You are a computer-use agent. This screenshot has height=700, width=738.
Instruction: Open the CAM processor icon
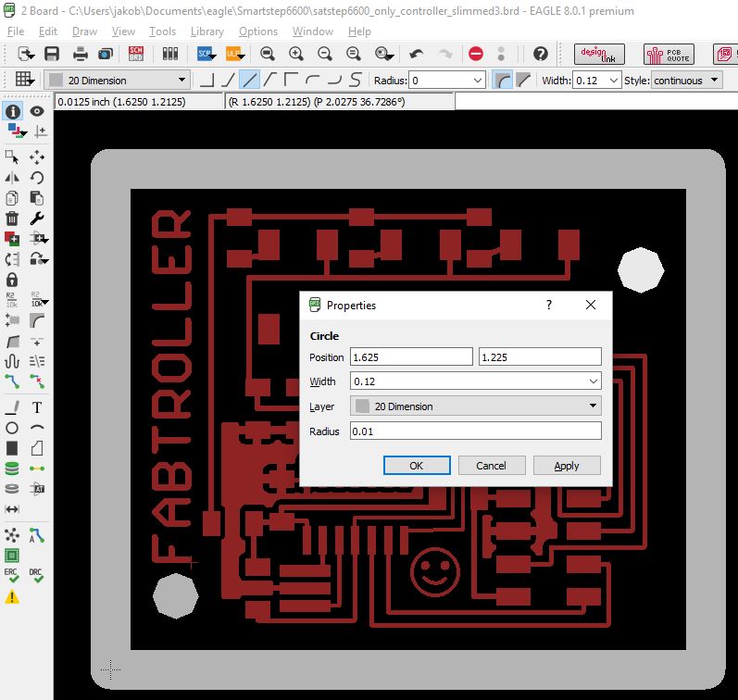tap(106, 54)
